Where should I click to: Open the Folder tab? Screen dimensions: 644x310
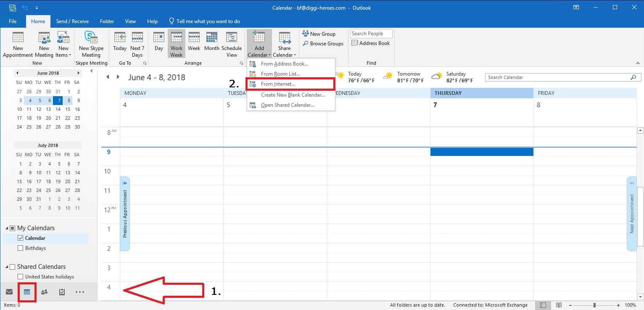click(x=107, y=21)
